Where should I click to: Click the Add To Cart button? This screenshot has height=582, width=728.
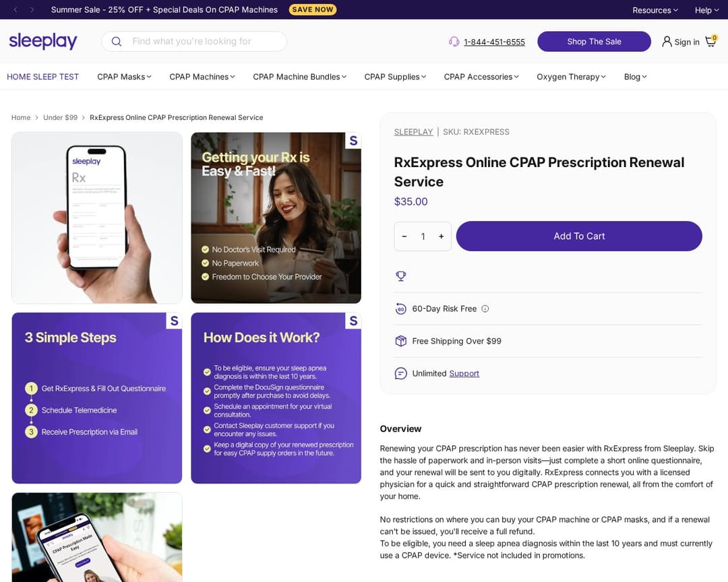click(579, 236)
